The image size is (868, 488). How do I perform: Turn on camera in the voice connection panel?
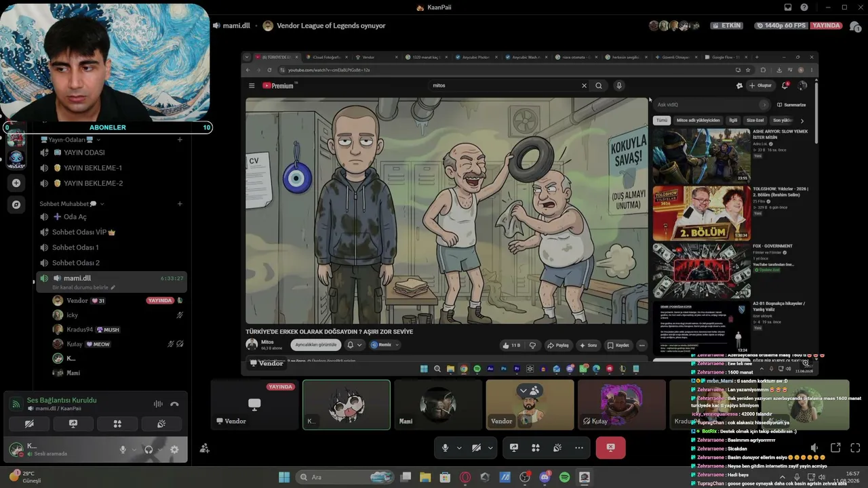click(x=29, y=424)
